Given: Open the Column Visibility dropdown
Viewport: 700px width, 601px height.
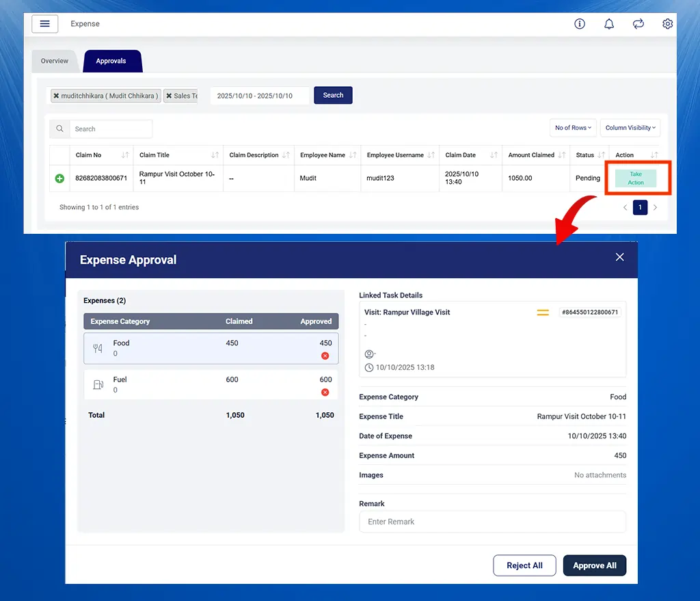Looking at the screenshot, I should (x=630, y=128).
